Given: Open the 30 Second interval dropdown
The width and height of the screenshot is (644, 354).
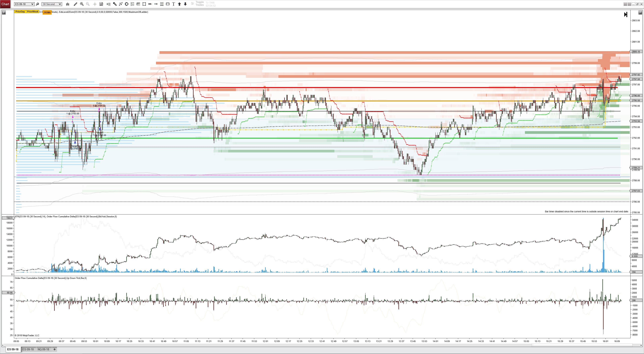Looking at the screenshot, I should [52, 4].
